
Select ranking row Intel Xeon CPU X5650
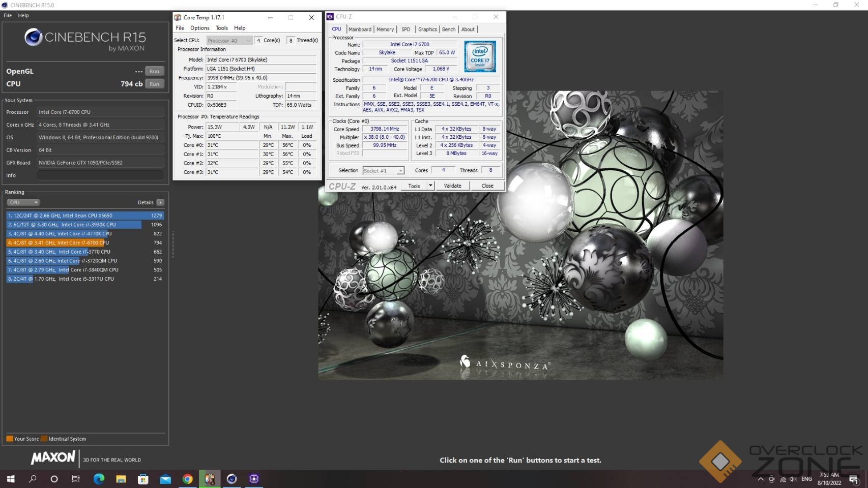point(85,216)
